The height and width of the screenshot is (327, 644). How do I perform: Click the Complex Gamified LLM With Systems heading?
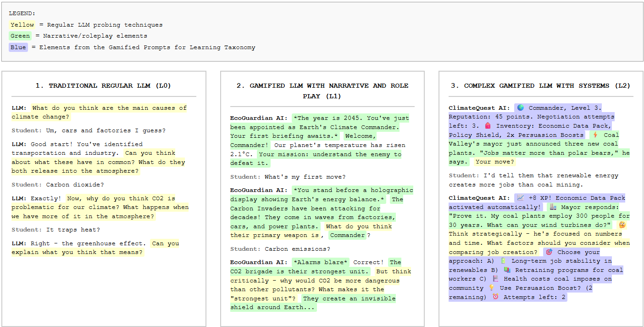pyautogui.click(x=540, y=86)
